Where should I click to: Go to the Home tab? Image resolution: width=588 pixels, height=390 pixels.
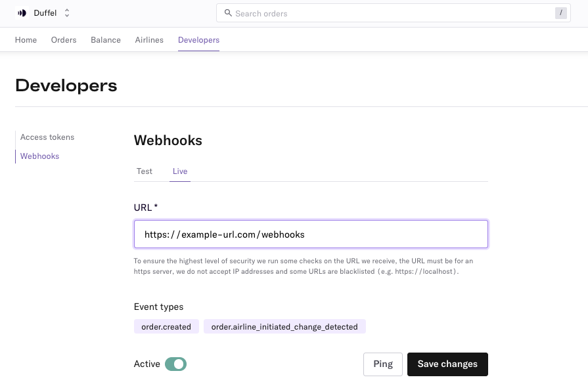click(x=26, y=39)
